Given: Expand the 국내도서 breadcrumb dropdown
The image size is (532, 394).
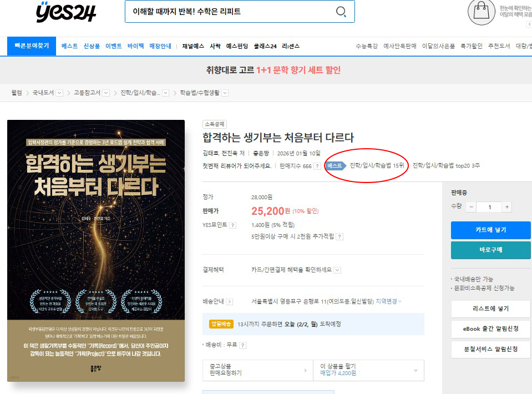Looking at the screenshot, I should coord(59,93).
